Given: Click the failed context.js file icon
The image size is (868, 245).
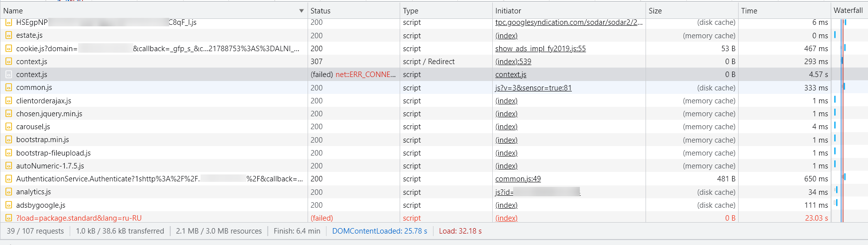Looking at the screenshot, I should [x=8, y=75].
